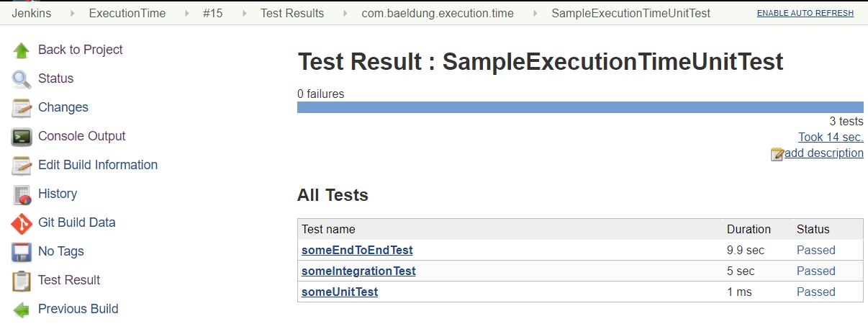Click the green Back to Project arrow icon
Screen dimensions: 868x324
coord(22,50)
